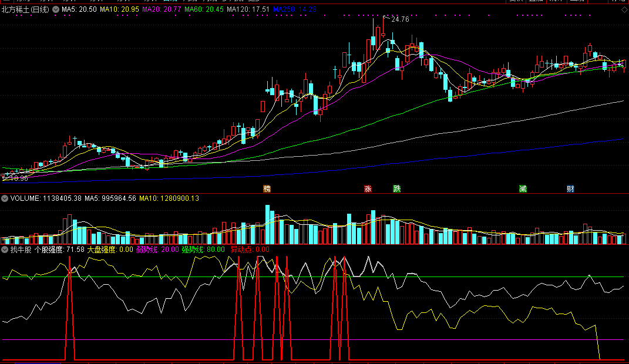Select the MA5: 20.50 label

(x=79, y=9)
